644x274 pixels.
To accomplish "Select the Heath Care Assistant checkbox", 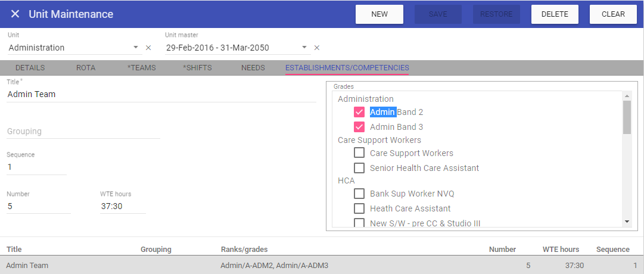I will 359,208.
